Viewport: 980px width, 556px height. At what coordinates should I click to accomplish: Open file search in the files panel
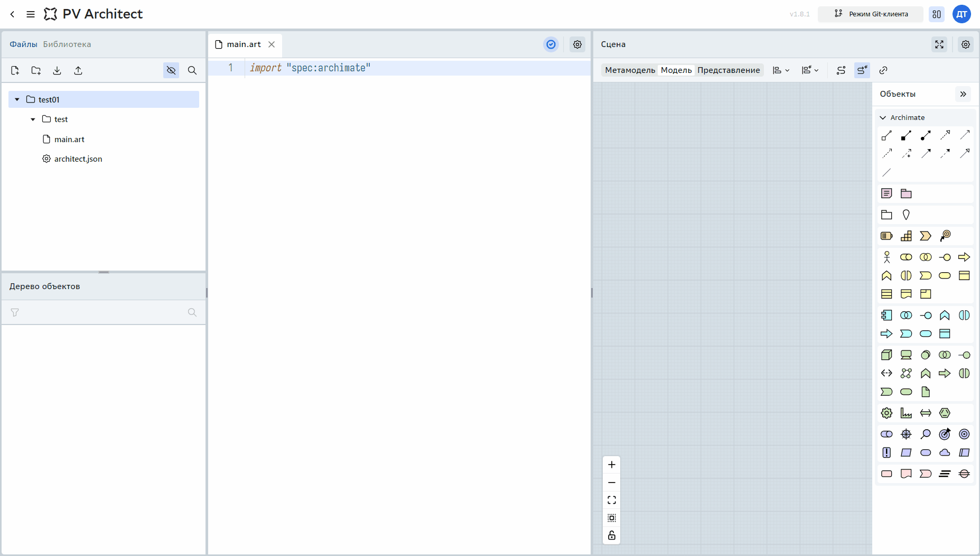pos(192,70)
